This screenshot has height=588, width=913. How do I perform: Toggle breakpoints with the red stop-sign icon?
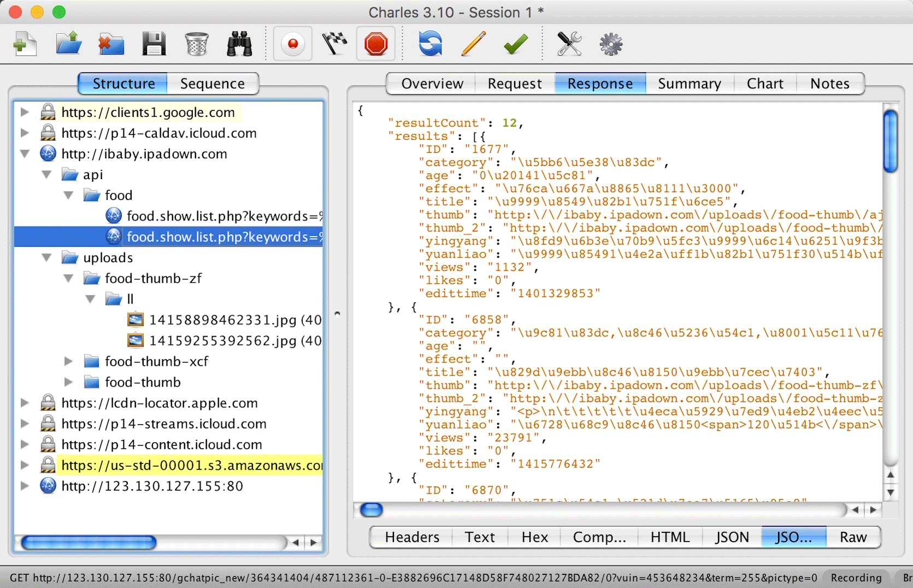[376, 44]
